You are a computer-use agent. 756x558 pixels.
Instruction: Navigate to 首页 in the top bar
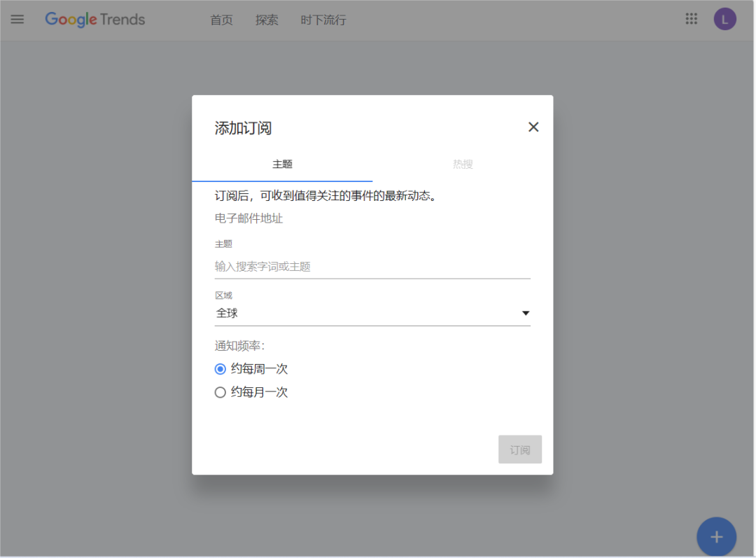[221, 20]
